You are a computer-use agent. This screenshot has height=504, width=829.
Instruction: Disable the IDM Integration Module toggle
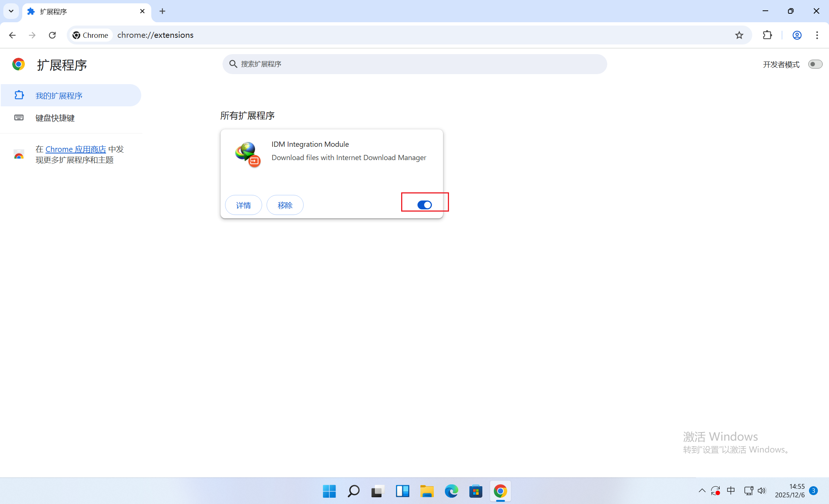[425, 205]
